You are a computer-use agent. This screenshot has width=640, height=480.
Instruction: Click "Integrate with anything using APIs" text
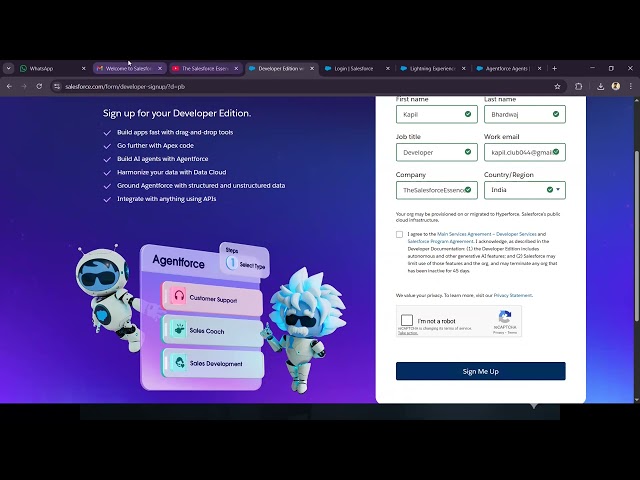pyautogui.click(x=167, y=199)
